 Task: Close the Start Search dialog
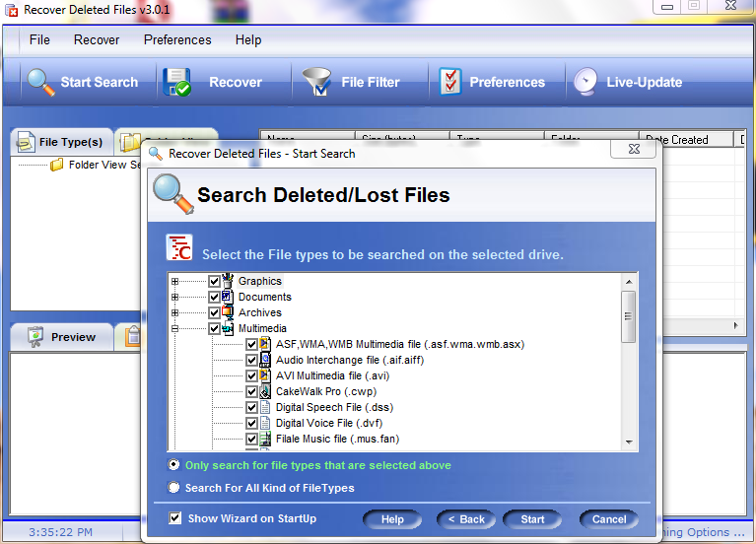coord(634,149)
